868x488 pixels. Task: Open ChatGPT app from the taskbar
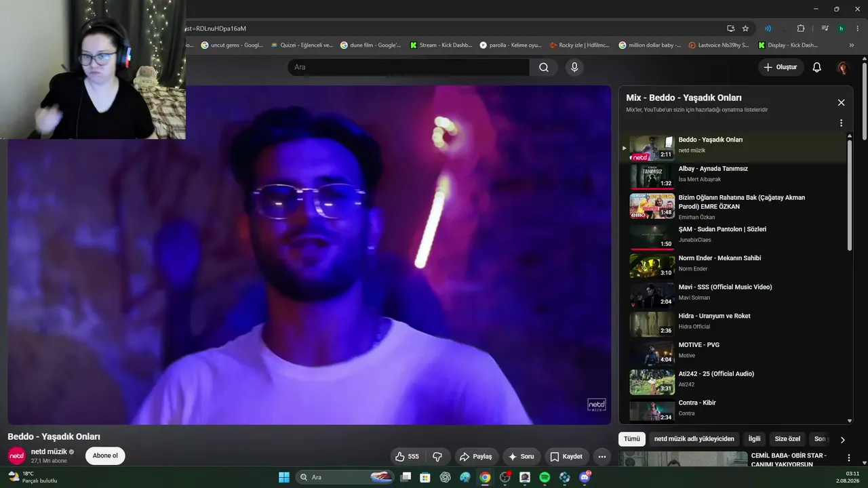point(445,477)
